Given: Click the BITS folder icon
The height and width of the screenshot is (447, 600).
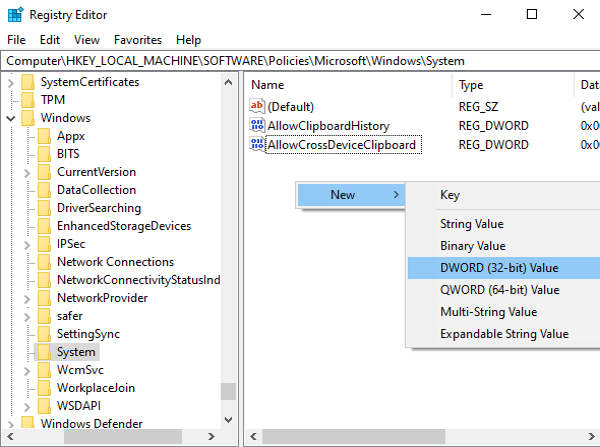Looking at the screenshot, I should [44, 153].
